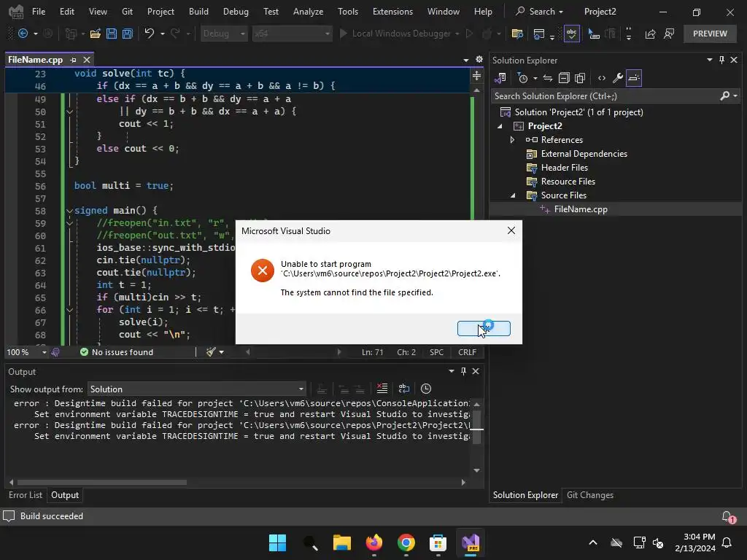Open Windows Start button on taskbar
The width and height of the screenshot is (747, 560).
[277, 542]
